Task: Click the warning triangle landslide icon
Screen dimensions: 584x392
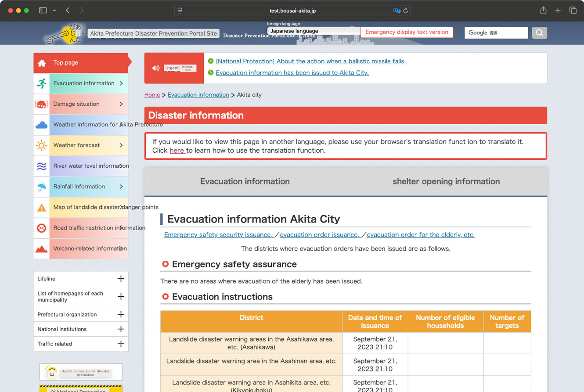Action: pyautogui.click(x=41, y=208)
